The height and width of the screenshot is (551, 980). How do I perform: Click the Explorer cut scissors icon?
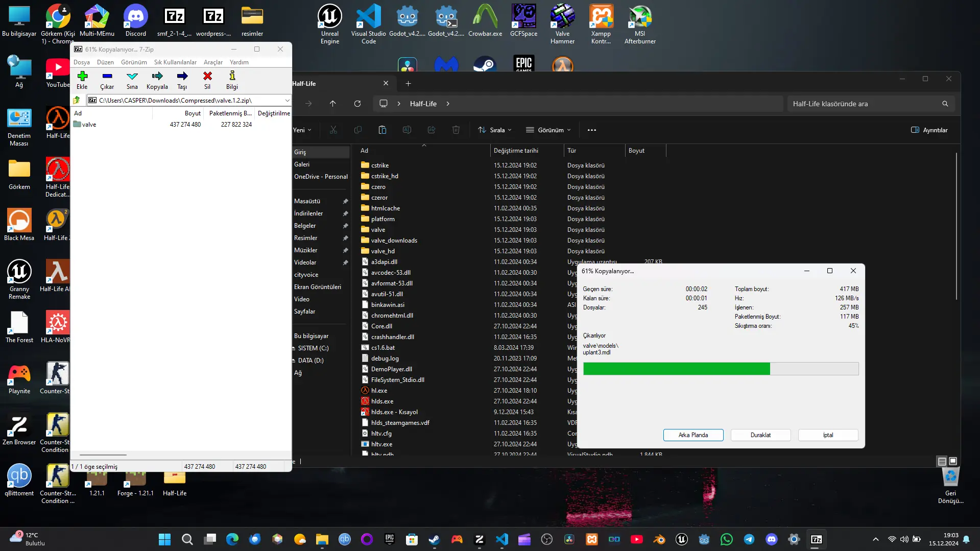(x=333, y=130)
